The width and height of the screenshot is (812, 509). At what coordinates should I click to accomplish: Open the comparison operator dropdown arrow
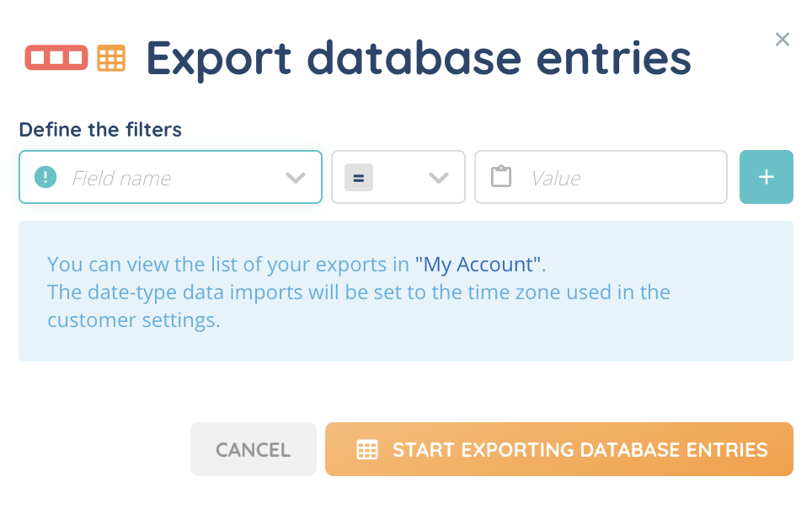(438, 178)
